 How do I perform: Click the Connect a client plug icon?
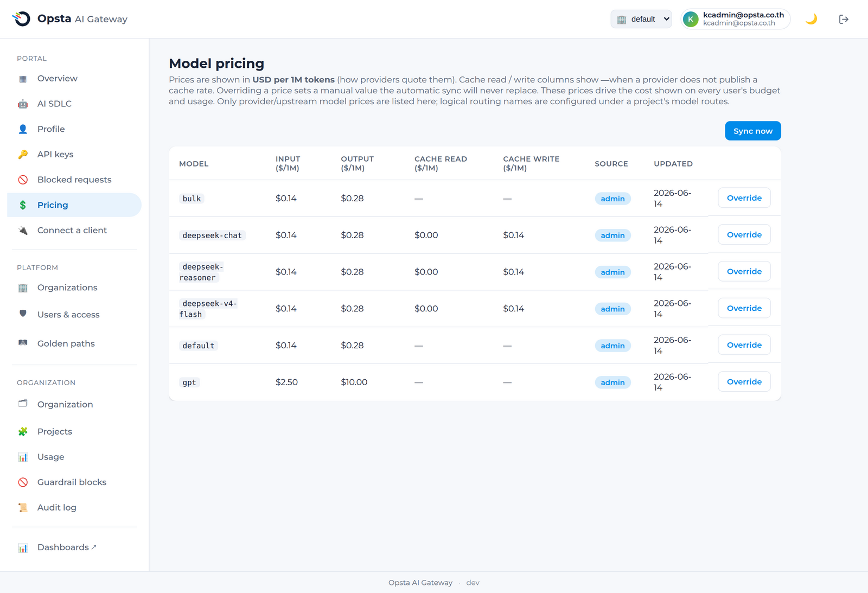point(23,231)
